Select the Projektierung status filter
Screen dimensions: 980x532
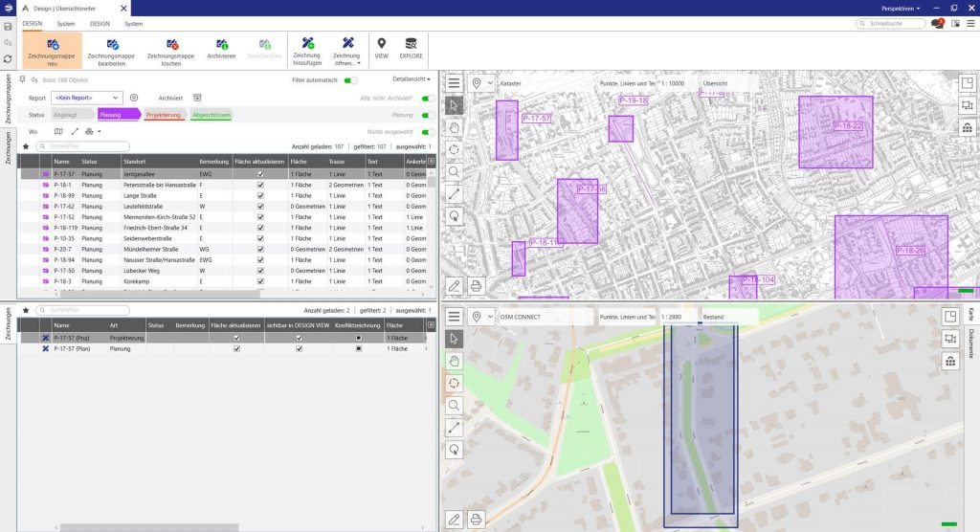point(163,115)
